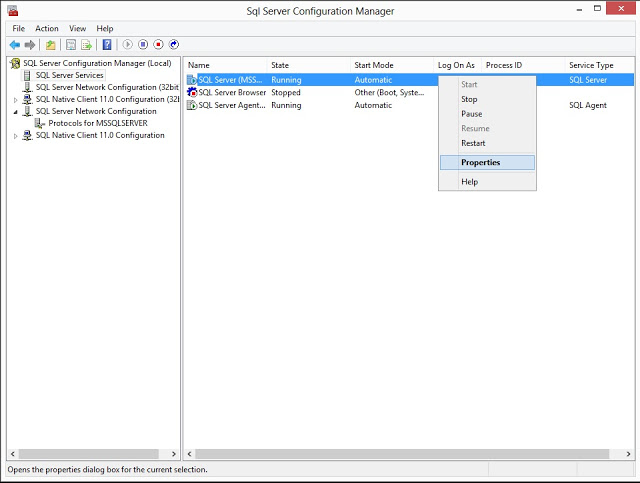Click the Forward arrow toolbar icon

pyautogui.click(x=30, y=45)
